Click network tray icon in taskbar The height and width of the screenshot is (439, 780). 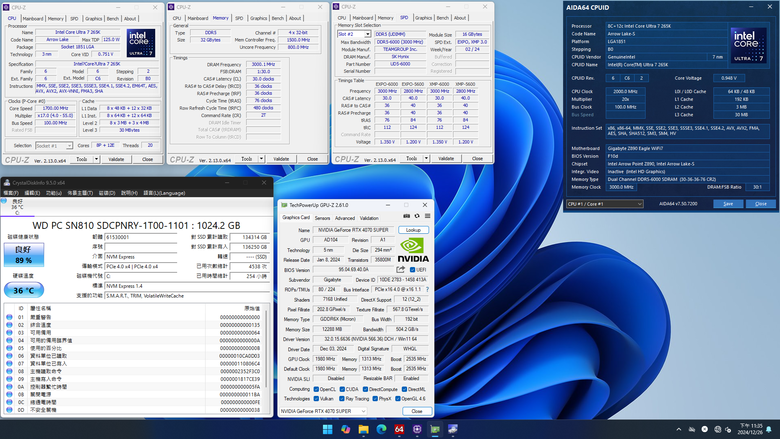[x=717, y=429]
